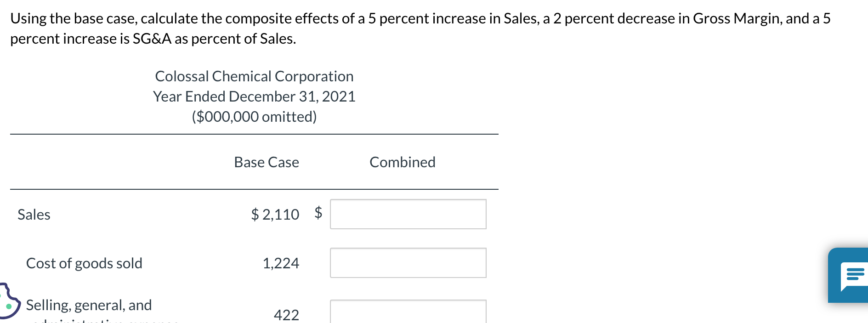Select the value 1,224 in Base Case
This screenshot has height=323, width=868.
(281, 263)
